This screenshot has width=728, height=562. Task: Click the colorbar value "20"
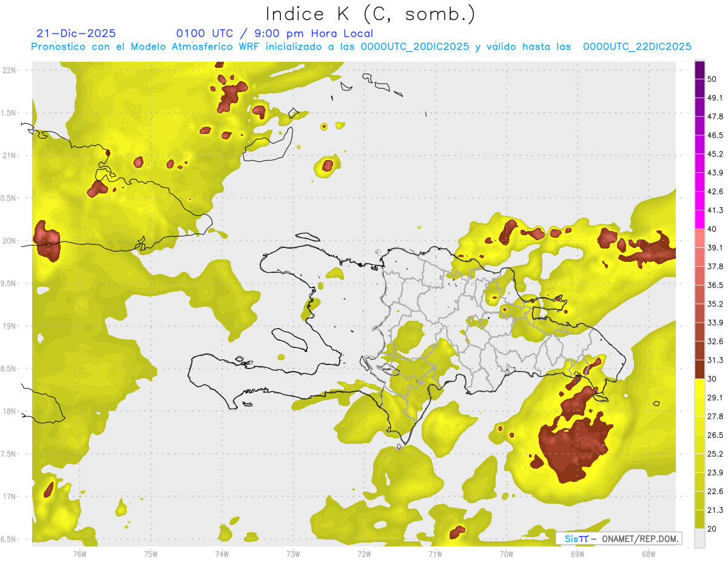(712, 529)
